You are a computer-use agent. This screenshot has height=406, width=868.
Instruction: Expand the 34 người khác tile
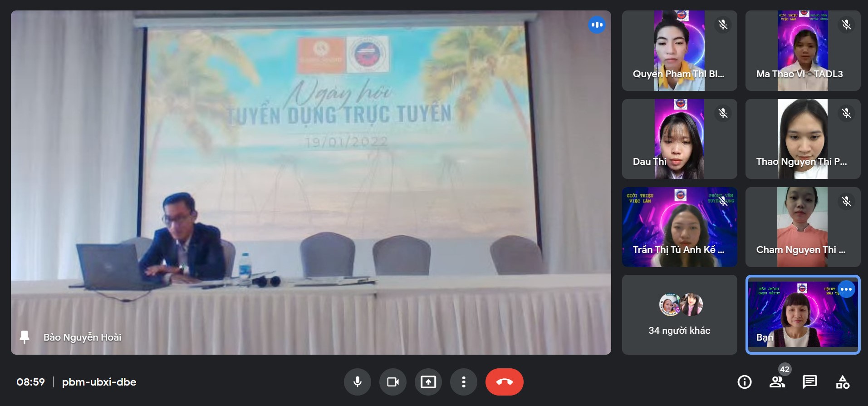pyautogui.click(x=679, y=315)
